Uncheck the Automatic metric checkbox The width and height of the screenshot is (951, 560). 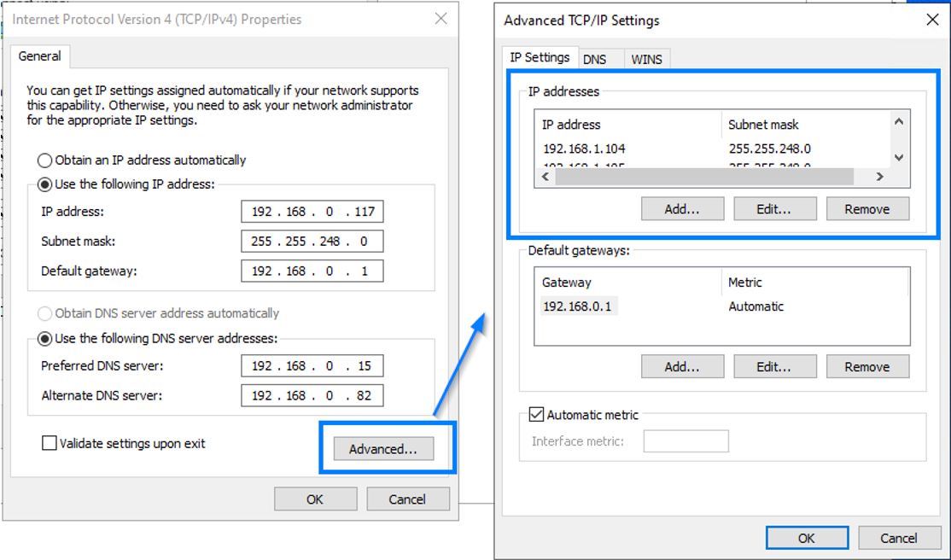pyautogui.click(x=536, y=414)
